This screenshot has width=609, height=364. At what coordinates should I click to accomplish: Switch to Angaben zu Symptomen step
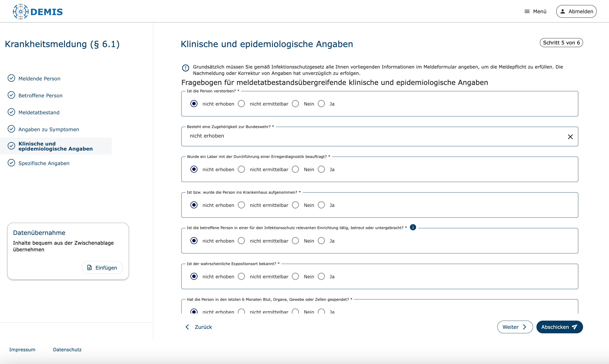[49, 129]
